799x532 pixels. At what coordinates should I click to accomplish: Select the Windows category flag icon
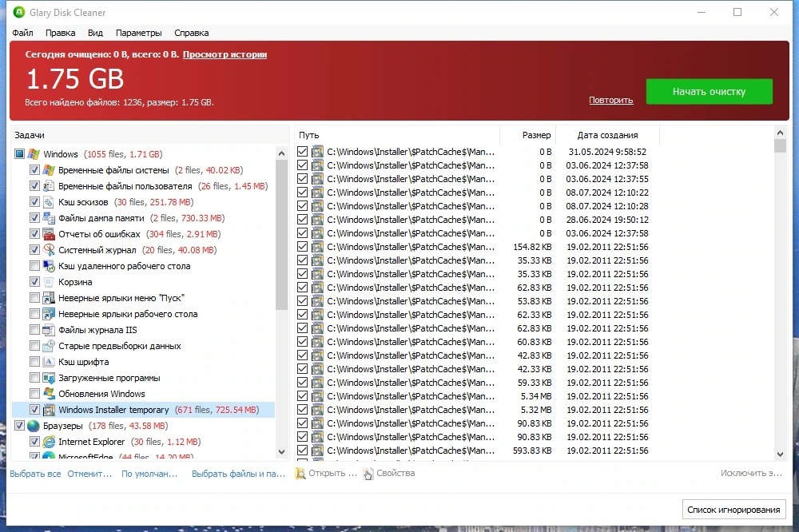(34, 154)
